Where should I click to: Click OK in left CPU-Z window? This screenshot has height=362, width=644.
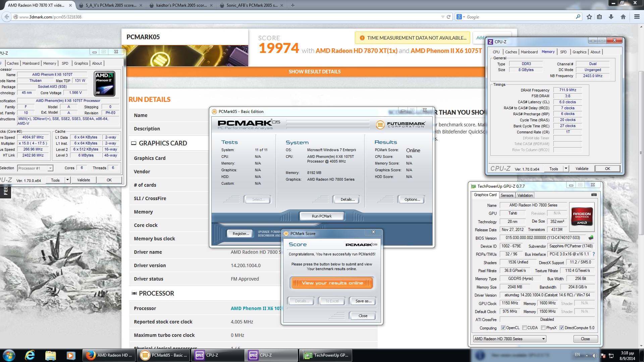click(109, 180)
